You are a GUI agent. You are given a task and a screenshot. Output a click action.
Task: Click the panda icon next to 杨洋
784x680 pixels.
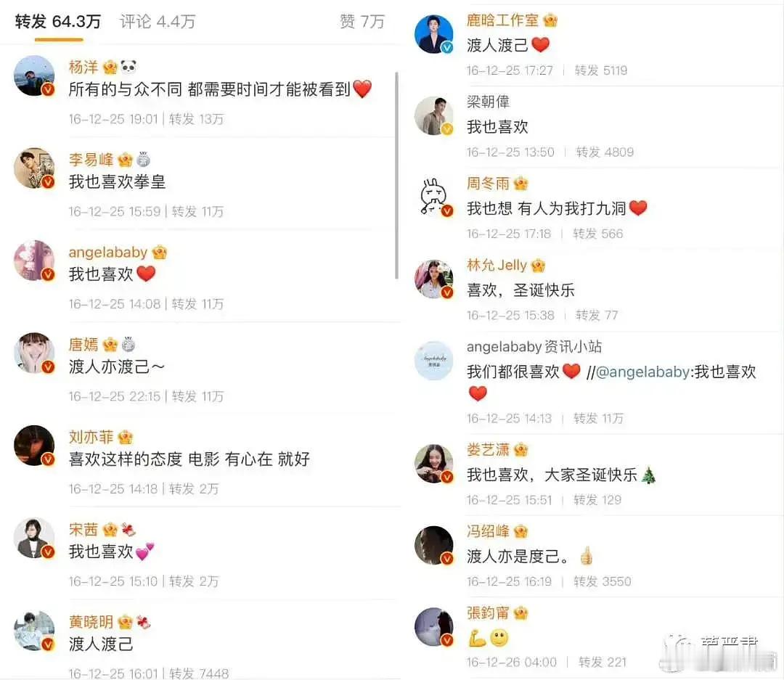(x=128, y=67)
